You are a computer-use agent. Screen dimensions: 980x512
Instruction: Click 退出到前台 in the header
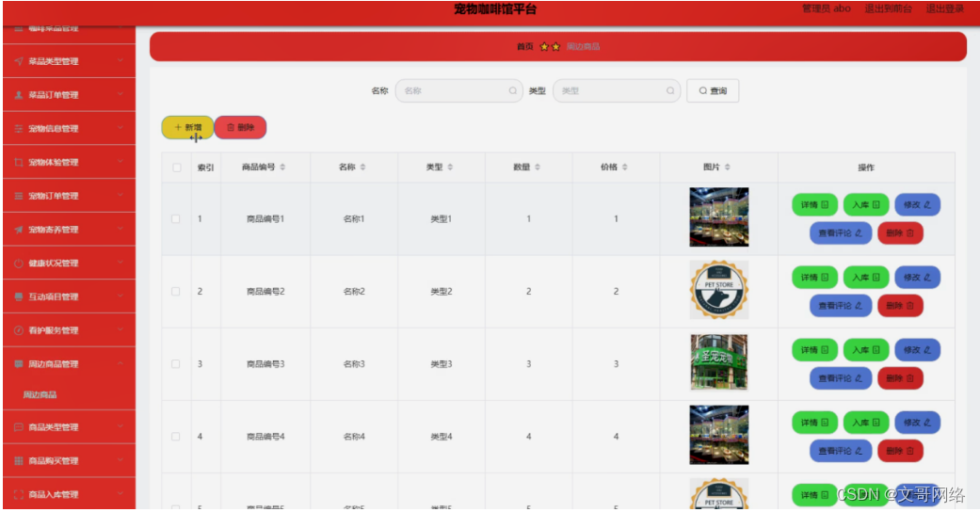(888, 8)
